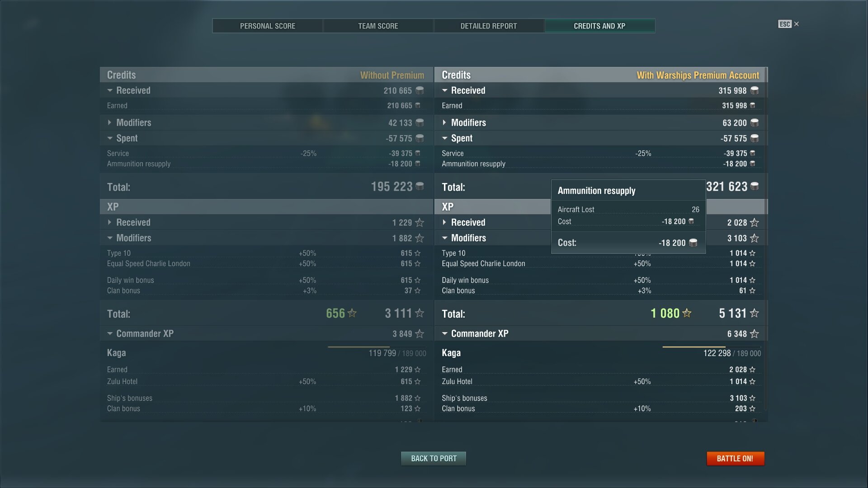Open the Detailed Report tab
The image size is (868, 488).
click(x=488, y=26)
